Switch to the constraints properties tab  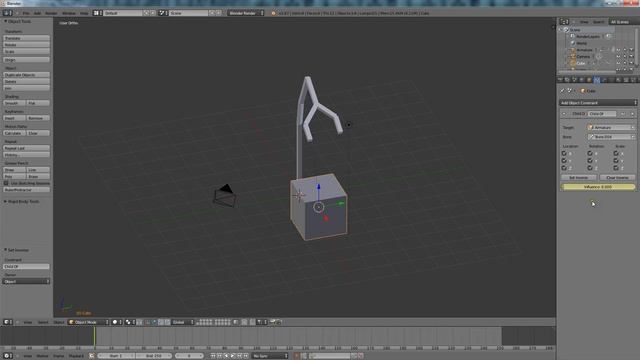tap(597, 80)
